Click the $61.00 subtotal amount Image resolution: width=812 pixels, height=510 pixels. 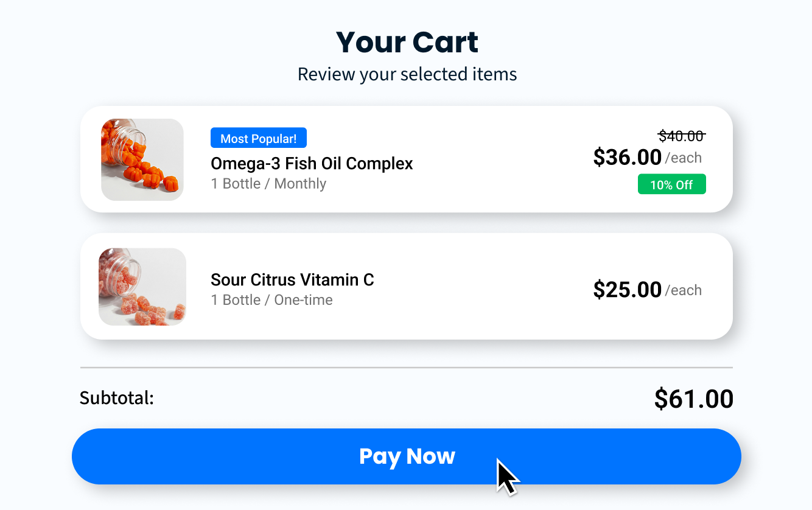tap(693, 399)
